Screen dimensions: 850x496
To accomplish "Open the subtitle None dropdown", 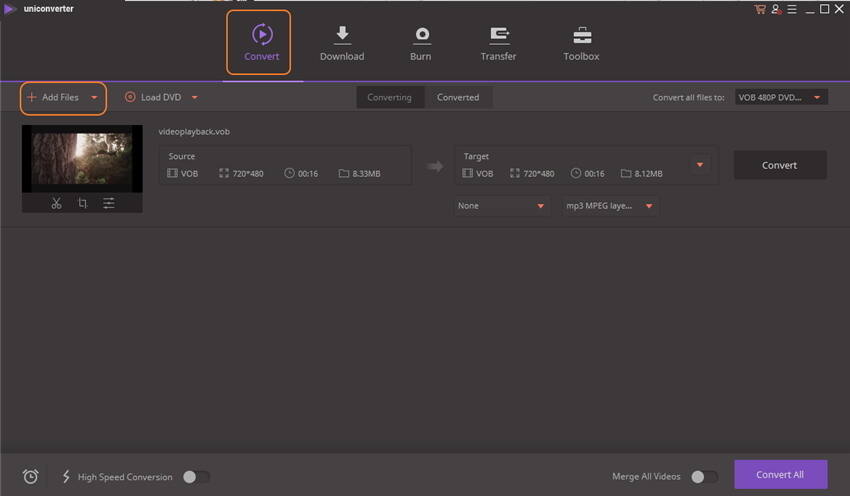I will pos(501,206).
